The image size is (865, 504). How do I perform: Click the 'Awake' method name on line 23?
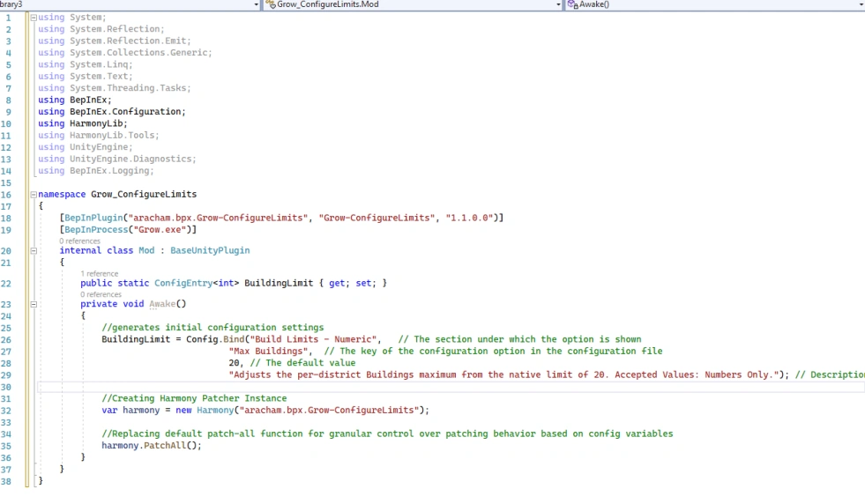pyautogui.click(x=162, y=304)
